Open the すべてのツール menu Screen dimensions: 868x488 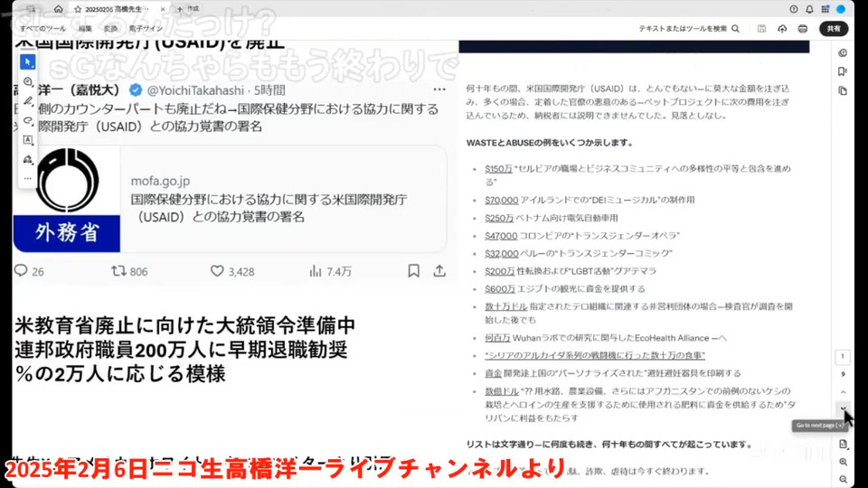(42, 29)
